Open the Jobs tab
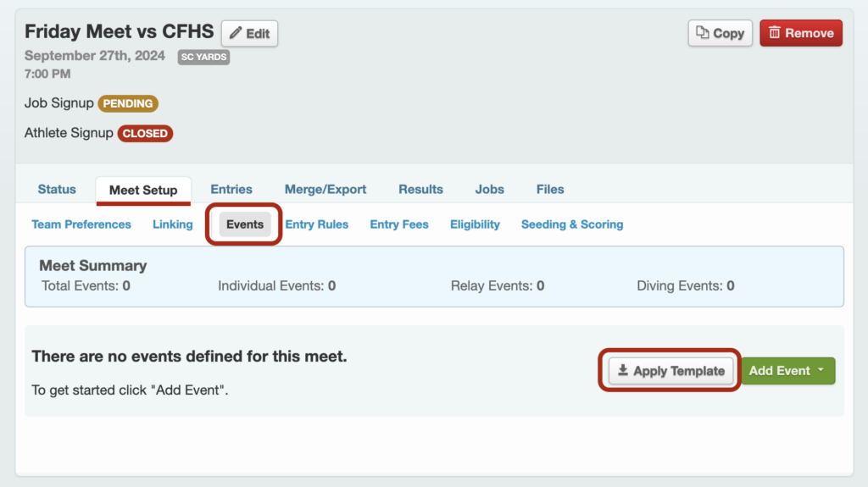The width and height of the screenshot is (868, 487). tap(489, 189)
